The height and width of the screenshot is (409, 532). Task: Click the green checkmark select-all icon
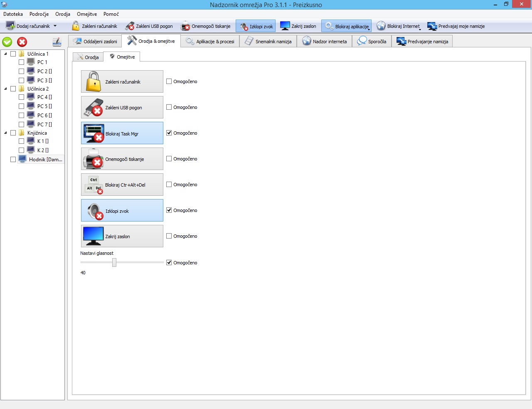click(x=7, y=42)
